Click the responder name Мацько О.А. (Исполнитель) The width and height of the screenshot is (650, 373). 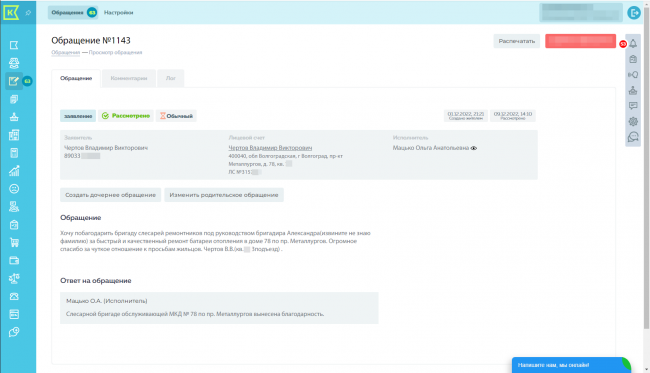(107, 301)
